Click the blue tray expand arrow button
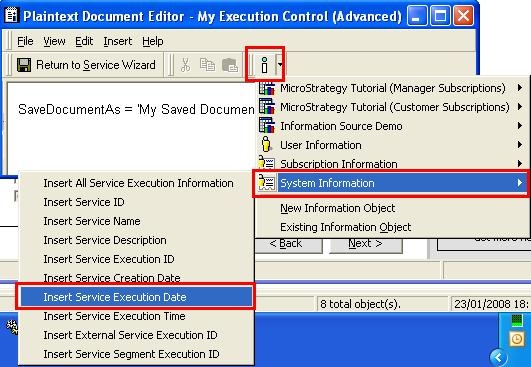 [499, 357]
